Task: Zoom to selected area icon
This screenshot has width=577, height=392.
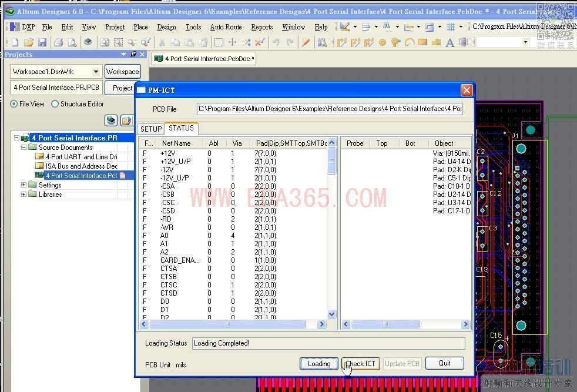Action: click(118, 42)
